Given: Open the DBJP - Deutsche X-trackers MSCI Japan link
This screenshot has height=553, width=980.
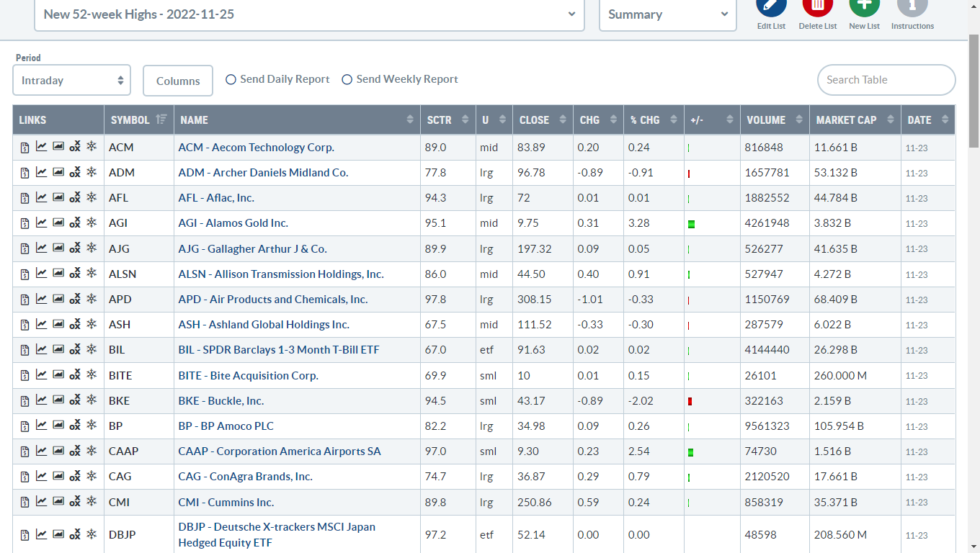Looking at the screenshot, I should [x=277, y=534].
